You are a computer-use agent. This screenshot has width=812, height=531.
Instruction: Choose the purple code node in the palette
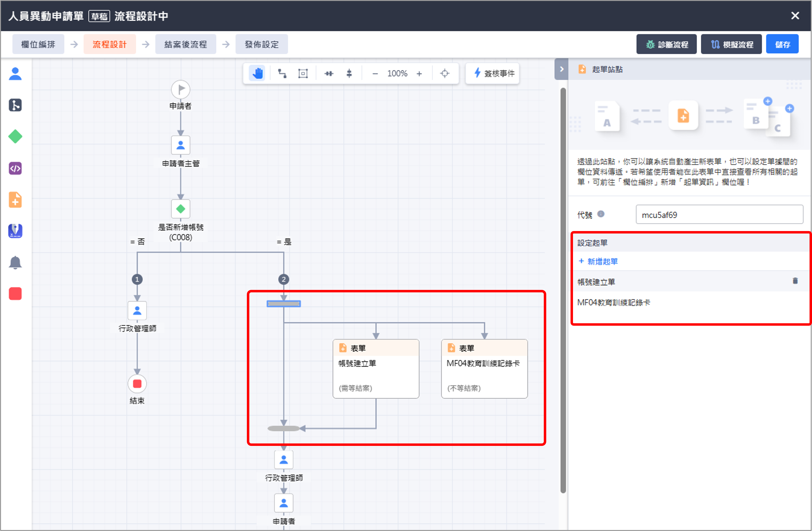tap(15, 168)
